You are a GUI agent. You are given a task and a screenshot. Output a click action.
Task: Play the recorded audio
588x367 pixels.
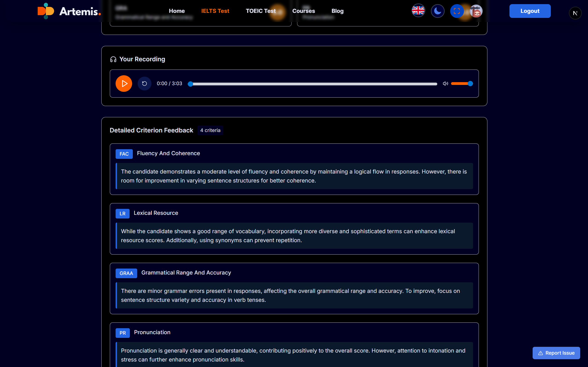pyautogui.click(x=124, y=84)
